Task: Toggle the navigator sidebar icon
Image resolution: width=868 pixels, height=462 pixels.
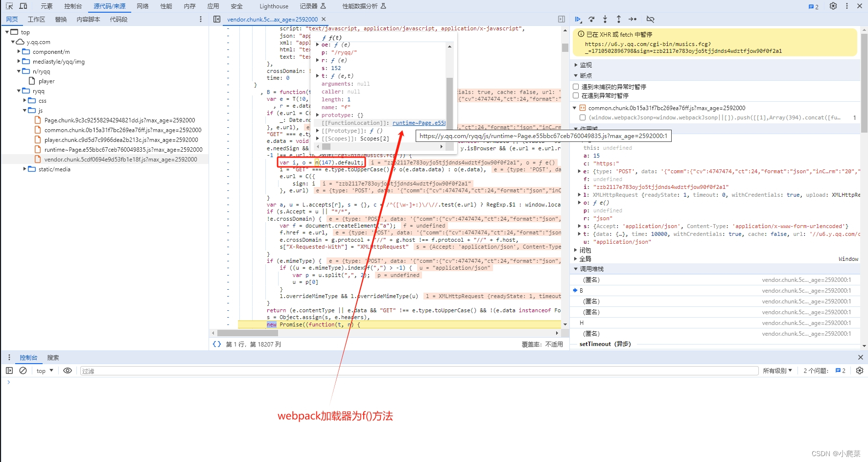Action: 217,19
